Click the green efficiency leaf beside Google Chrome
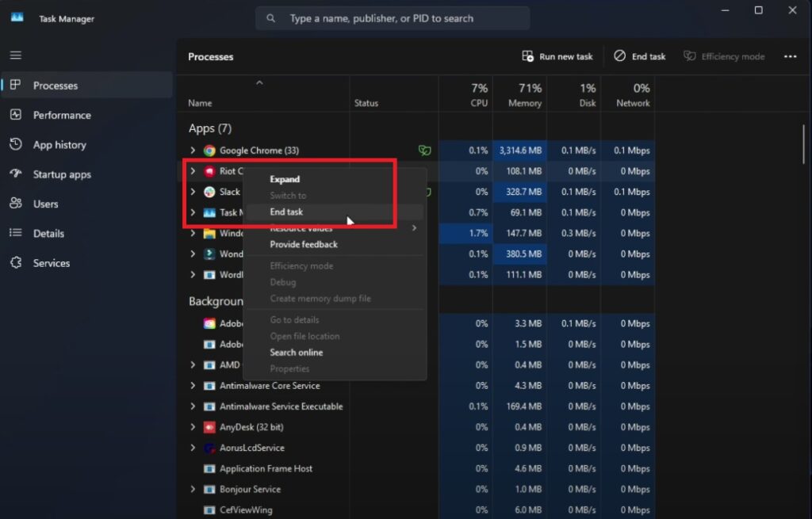 [425, 150]
